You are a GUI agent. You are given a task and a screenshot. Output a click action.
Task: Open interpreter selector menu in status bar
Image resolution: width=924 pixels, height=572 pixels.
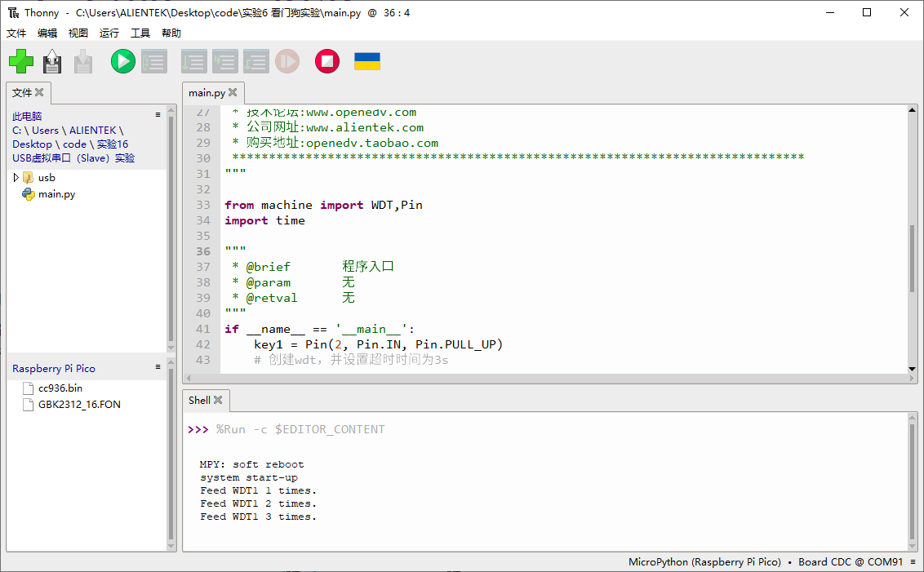913,562
